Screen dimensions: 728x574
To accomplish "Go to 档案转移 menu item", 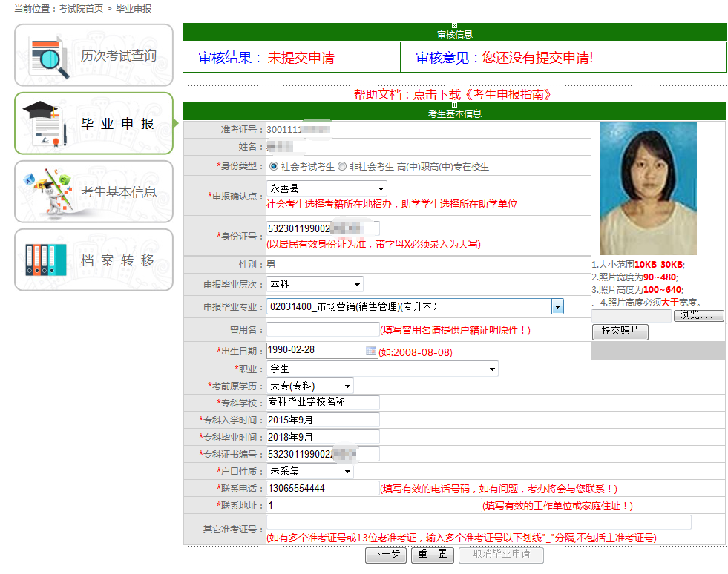I will coord(118,260).
